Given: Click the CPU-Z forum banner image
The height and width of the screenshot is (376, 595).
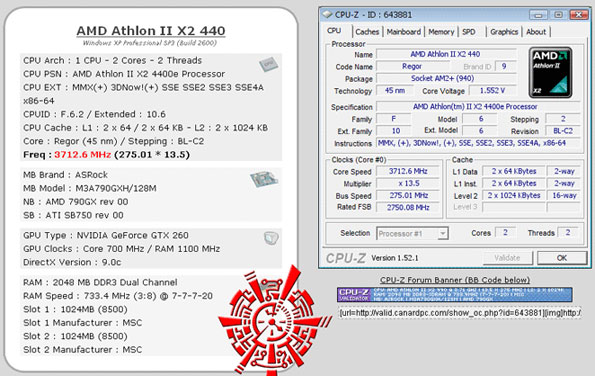Looking at the screenshot, I should click(455, 295).
